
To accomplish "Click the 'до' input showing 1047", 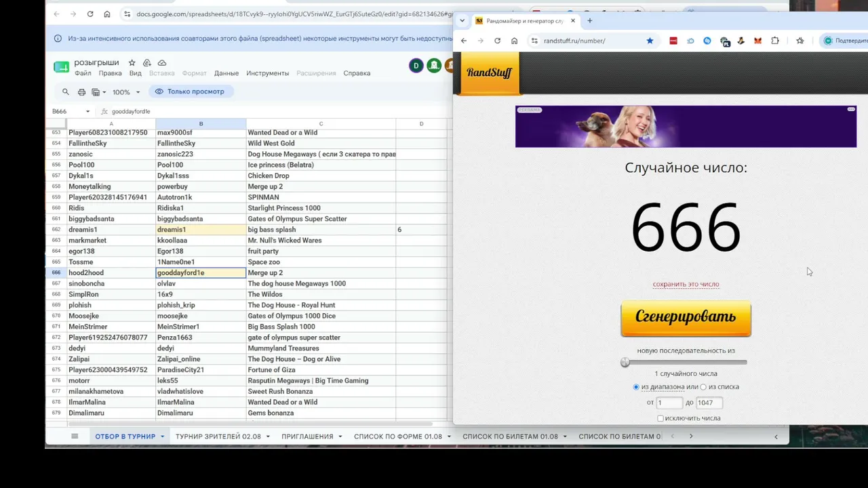I will 709,403.
